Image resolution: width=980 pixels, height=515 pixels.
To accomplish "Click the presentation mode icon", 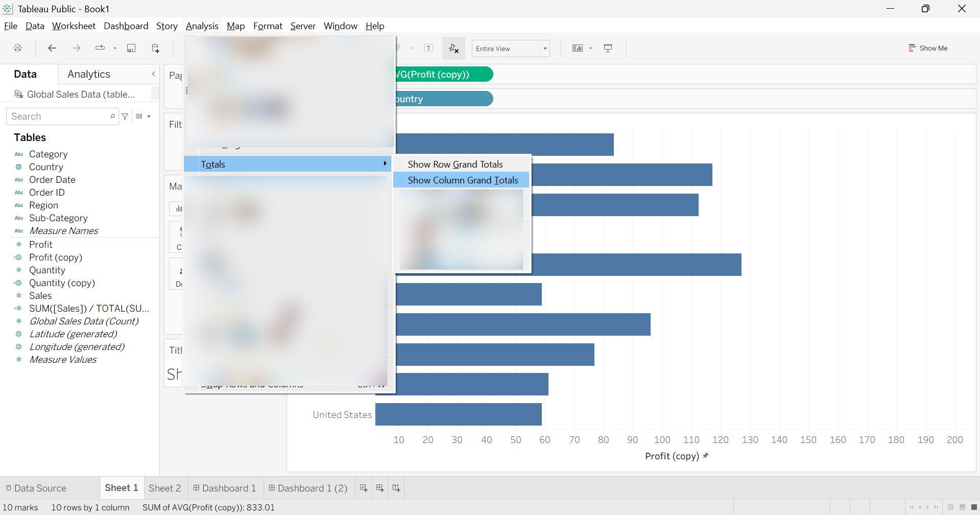I will tap(608, 48).
